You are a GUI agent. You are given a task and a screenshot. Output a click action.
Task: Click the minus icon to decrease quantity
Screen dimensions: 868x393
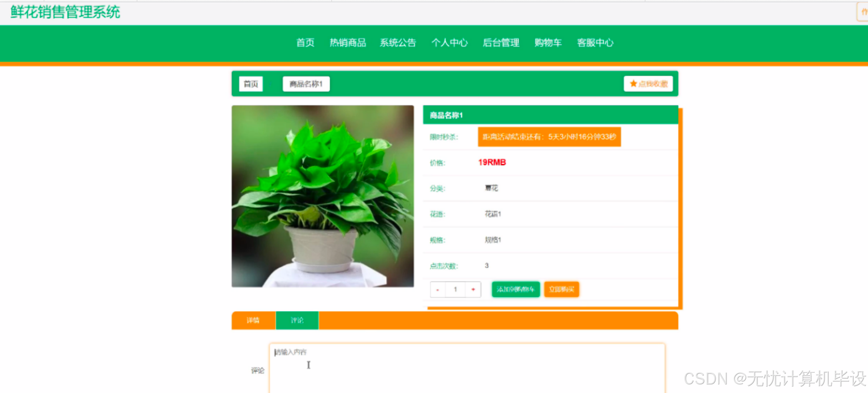tap(437, 290)
